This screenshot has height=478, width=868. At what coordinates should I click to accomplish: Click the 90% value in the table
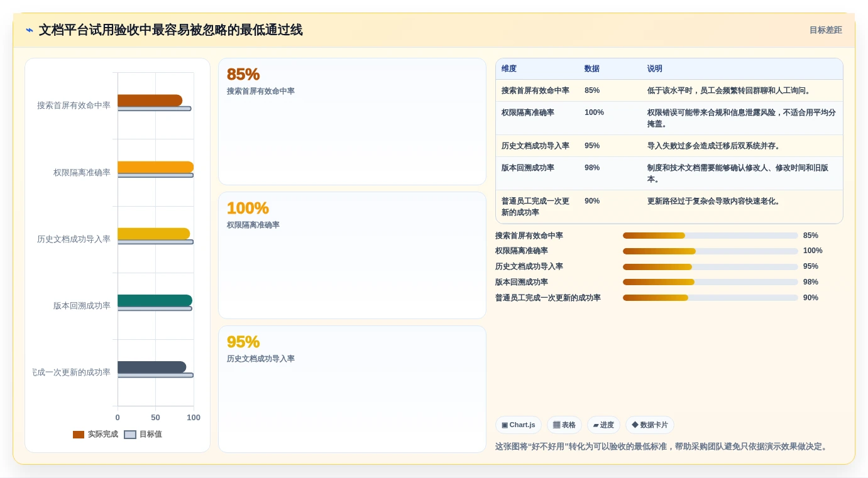pyautogui.click(x=592, y=201)
